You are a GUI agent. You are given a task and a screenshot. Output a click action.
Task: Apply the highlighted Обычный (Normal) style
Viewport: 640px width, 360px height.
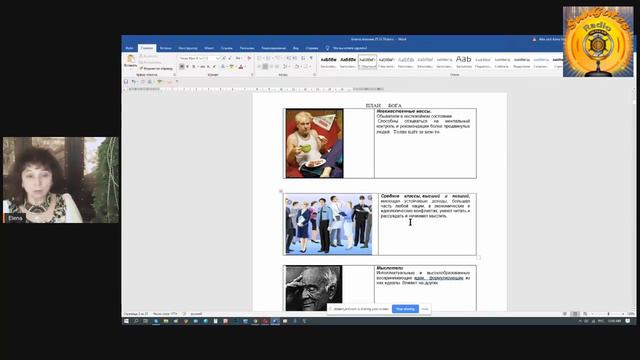[x=367, y=62]
